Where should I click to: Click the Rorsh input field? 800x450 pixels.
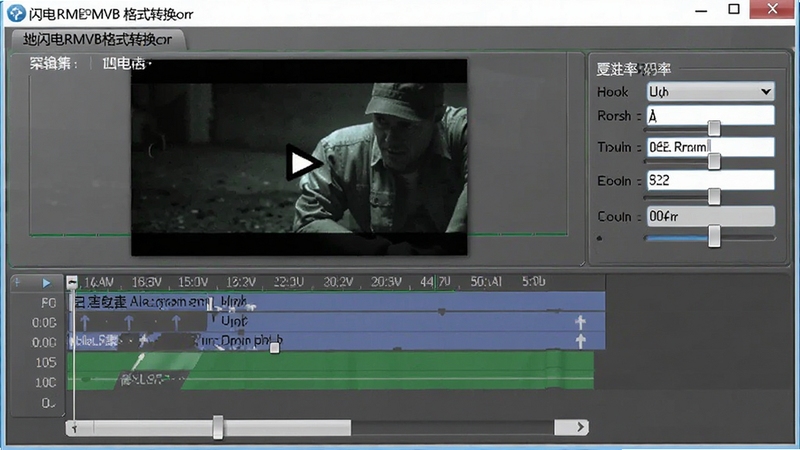click(711, 116)
